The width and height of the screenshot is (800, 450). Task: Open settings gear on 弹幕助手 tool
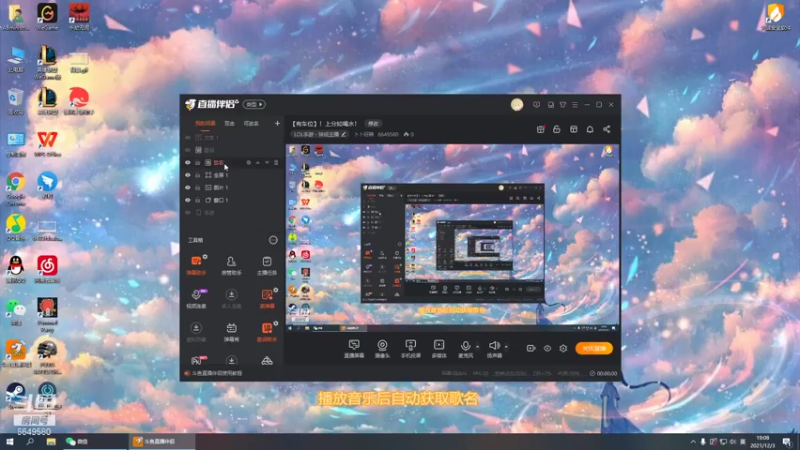(x=205, y=257)
